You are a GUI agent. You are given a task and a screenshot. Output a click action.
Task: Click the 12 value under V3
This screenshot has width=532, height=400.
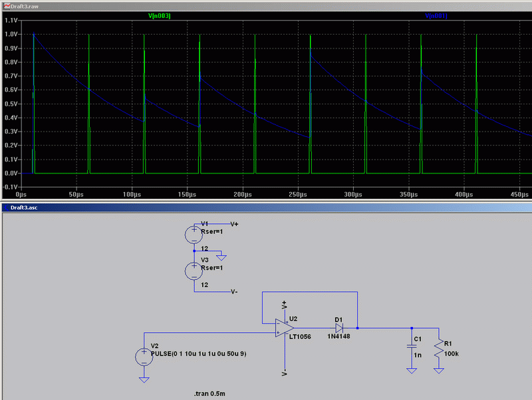[205, 285]
